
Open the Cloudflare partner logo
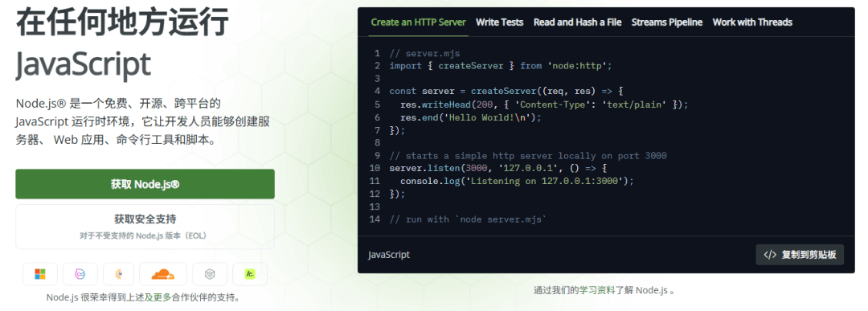[x=162, y=274]
